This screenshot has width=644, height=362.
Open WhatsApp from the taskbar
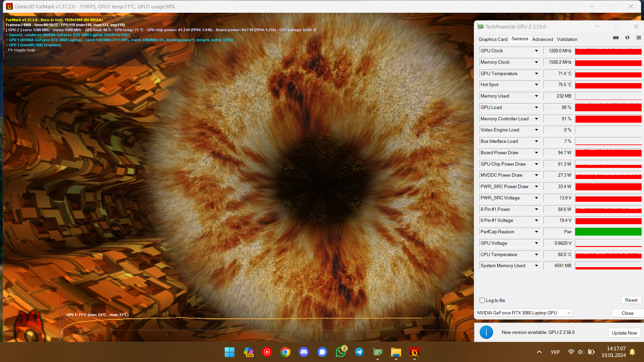tap(341, 352)
